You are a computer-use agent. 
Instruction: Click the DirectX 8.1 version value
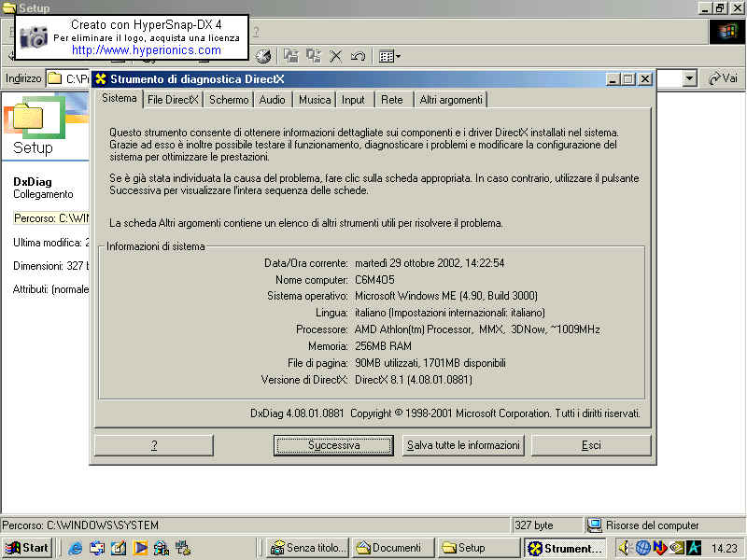[414, 380]
